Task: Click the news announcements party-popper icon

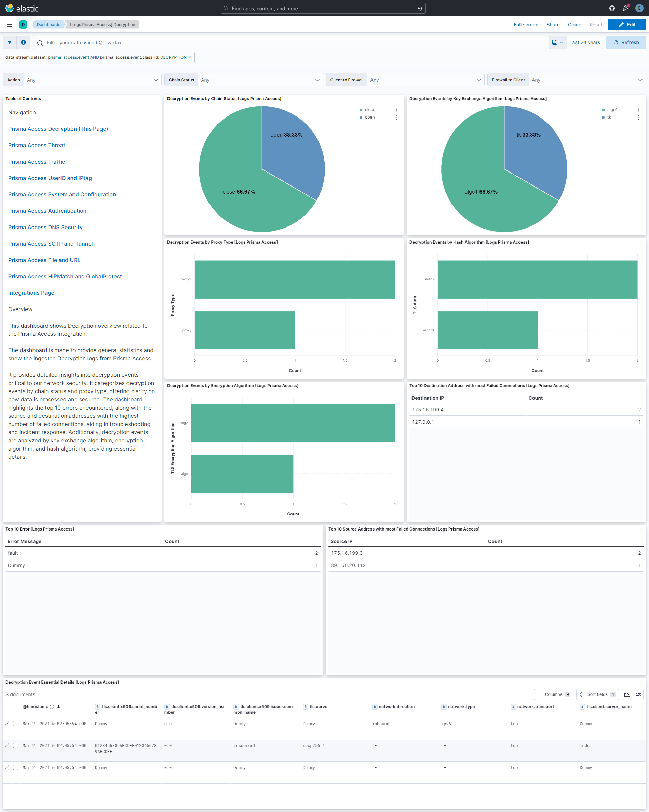Action: (x=626, y=8)
